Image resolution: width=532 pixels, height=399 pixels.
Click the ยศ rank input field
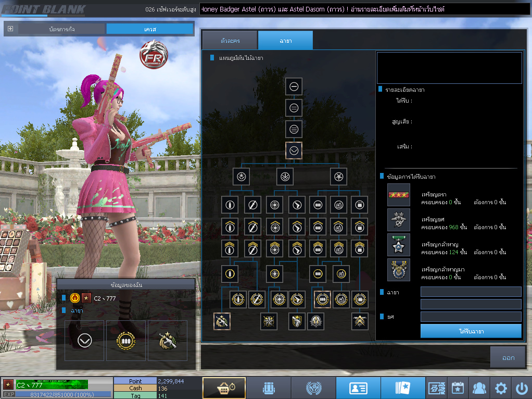[x=471, y=317]
